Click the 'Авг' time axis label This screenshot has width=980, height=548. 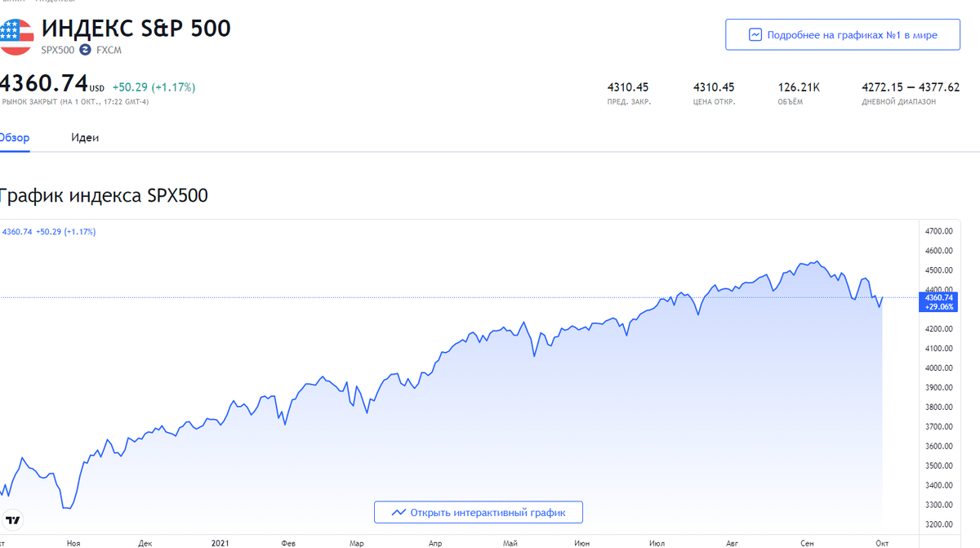click(x=732, y=542)
